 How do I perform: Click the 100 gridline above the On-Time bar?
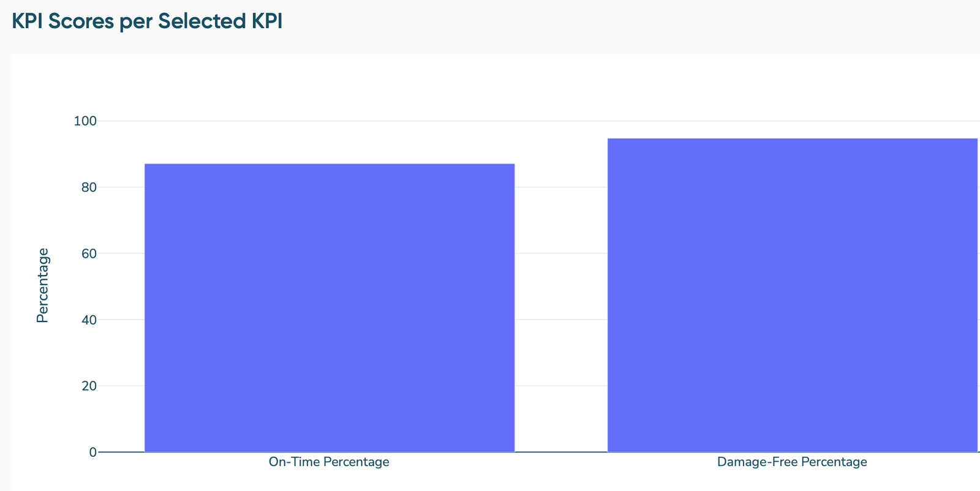[330, 121]
